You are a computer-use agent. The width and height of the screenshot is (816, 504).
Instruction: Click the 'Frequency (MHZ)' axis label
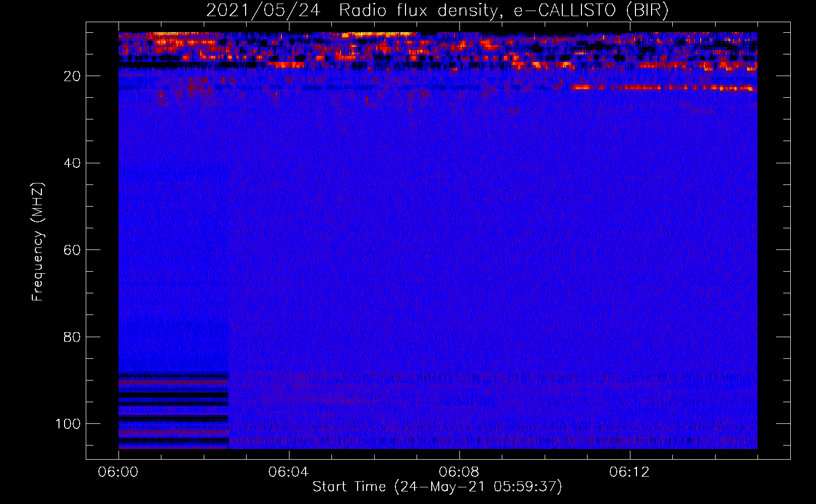click(38, 242)
